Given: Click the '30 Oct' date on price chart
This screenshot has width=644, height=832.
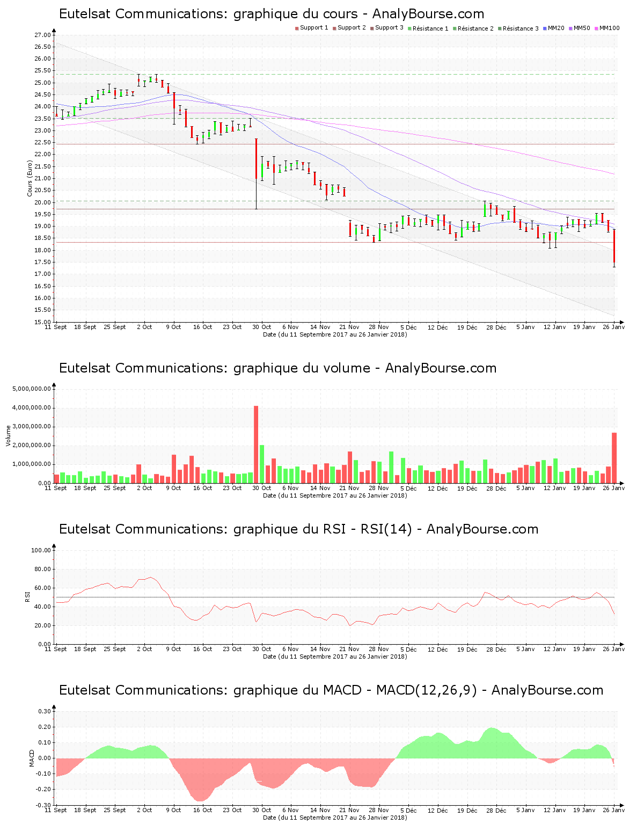Looking at the screenshot, I should point(262,327).
